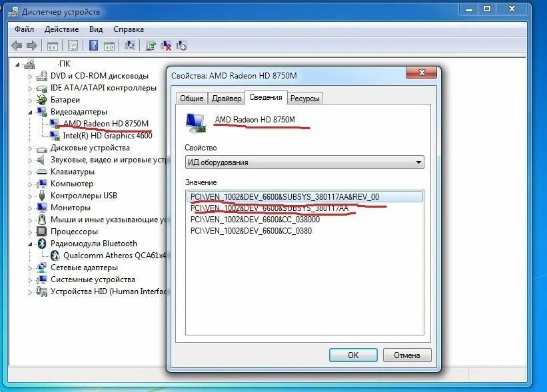This screenshot has width=547, height=392.
Task: Click the Update driver software toolbar icon
Action: coord(151,45)
